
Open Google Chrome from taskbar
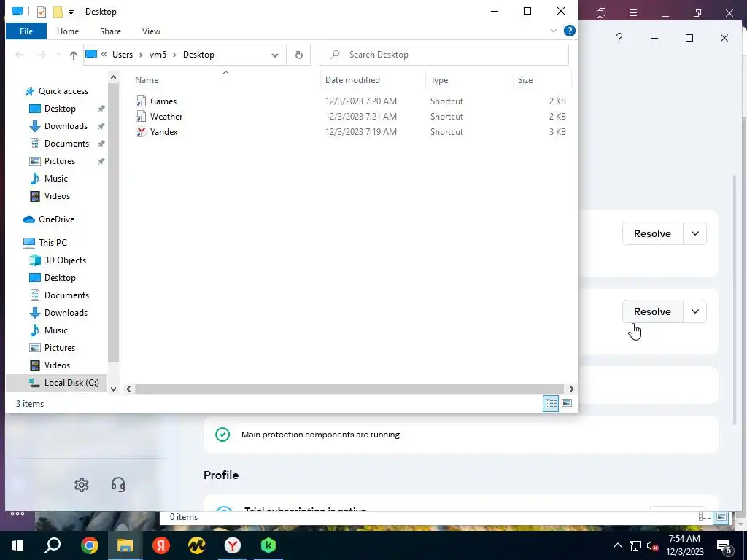pyautogui.click(x=90, y=545)
